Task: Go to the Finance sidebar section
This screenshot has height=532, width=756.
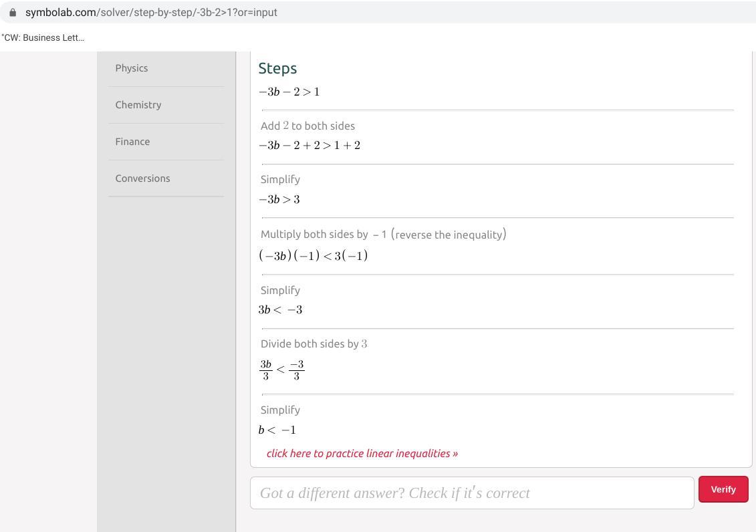Action: coord(132,142)
